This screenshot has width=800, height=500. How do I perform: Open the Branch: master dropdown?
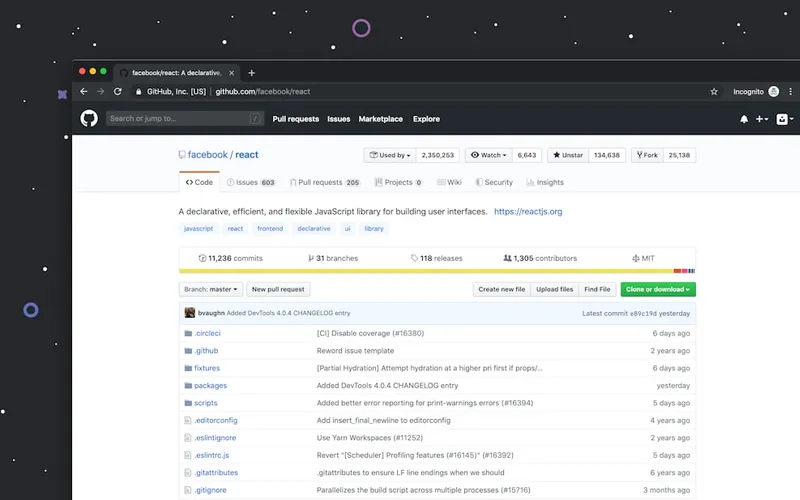(211, 289)
